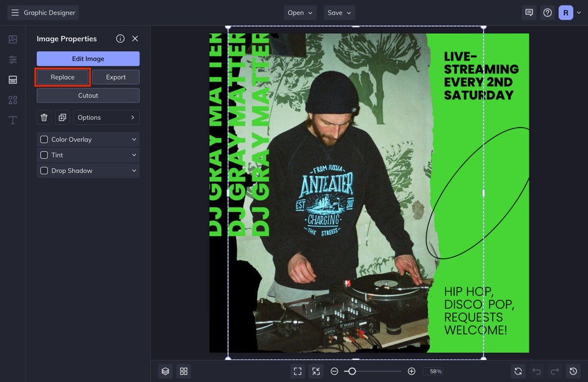This screenshot has height=382, width=588.
Task: Open the Save dropdown menu
Action: [339, 12]
